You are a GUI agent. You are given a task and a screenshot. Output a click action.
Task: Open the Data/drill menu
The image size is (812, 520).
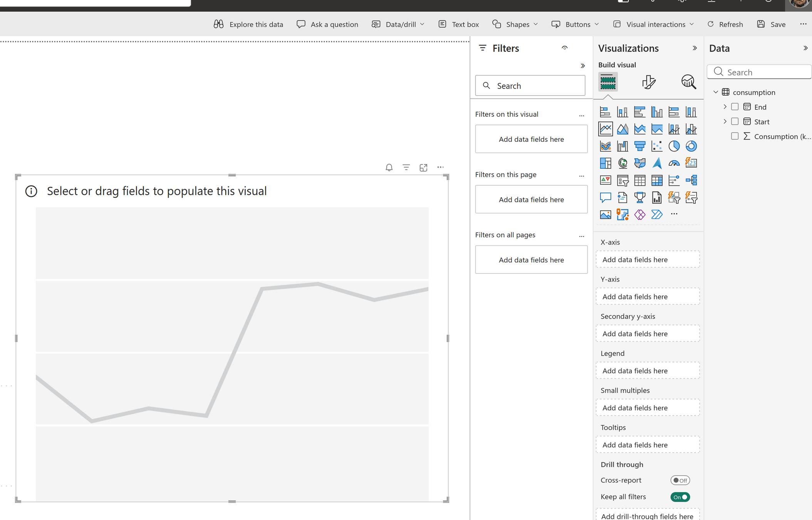(x=398, y=24)
